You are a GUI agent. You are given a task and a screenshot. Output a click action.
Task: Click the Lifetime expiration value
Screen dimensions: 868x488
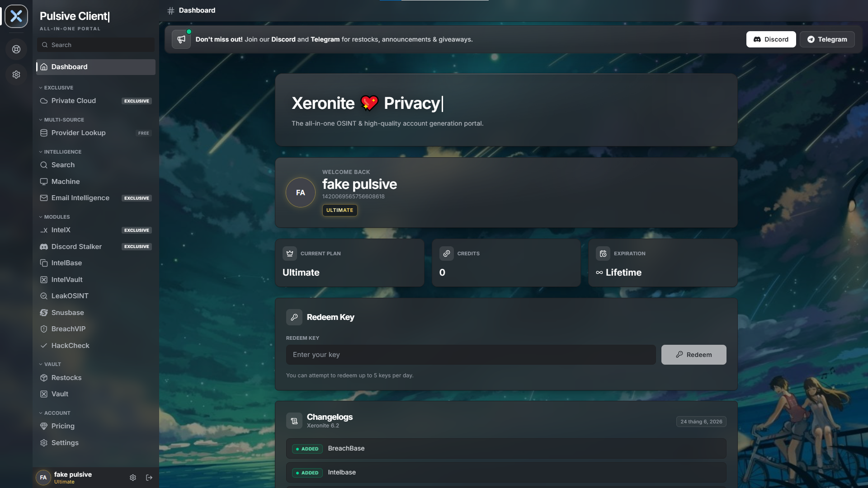click(x=618, y=272)
